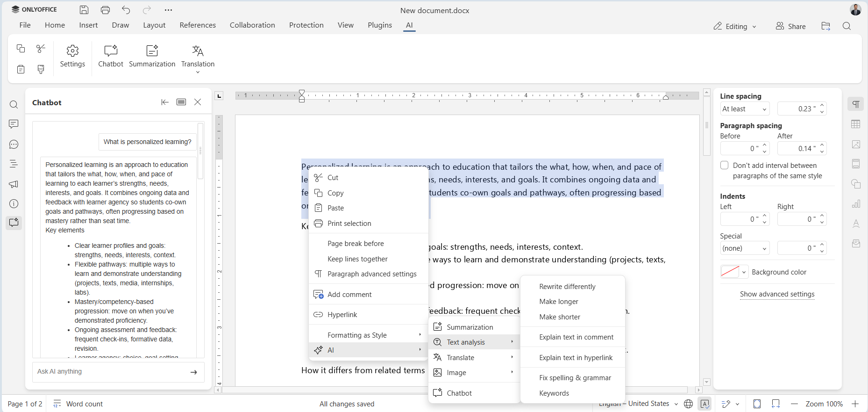Open the About info panel
868x412 pixels.
(x=14, y=203)
